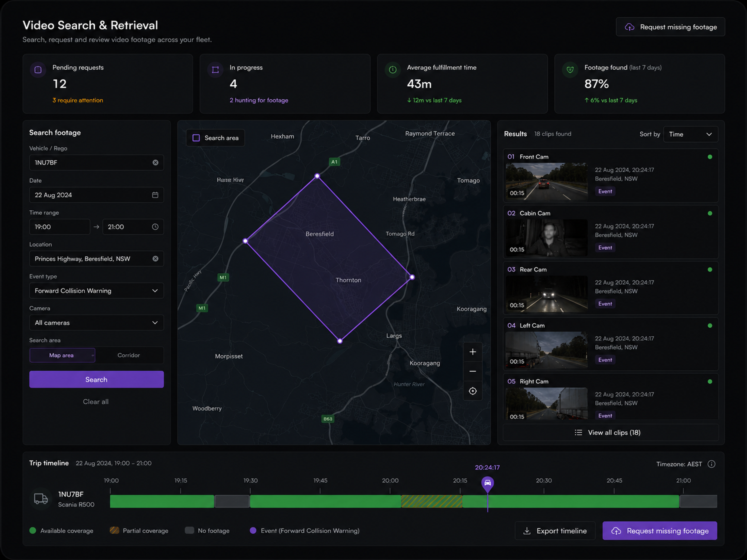Click the partial coverage striped timeline segment

click(x=432, y=501)
